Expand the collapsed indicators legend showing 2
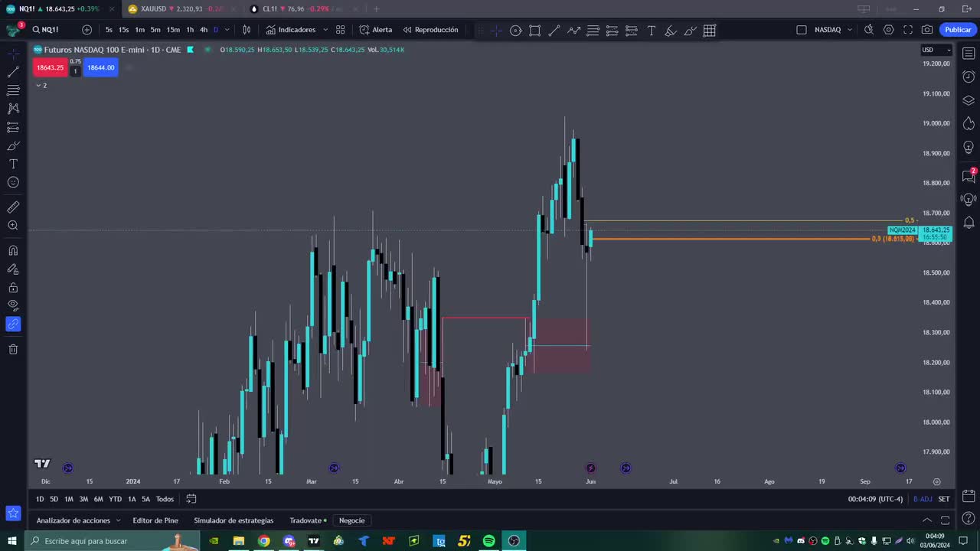980x551 pixels. tap(41, 86)
